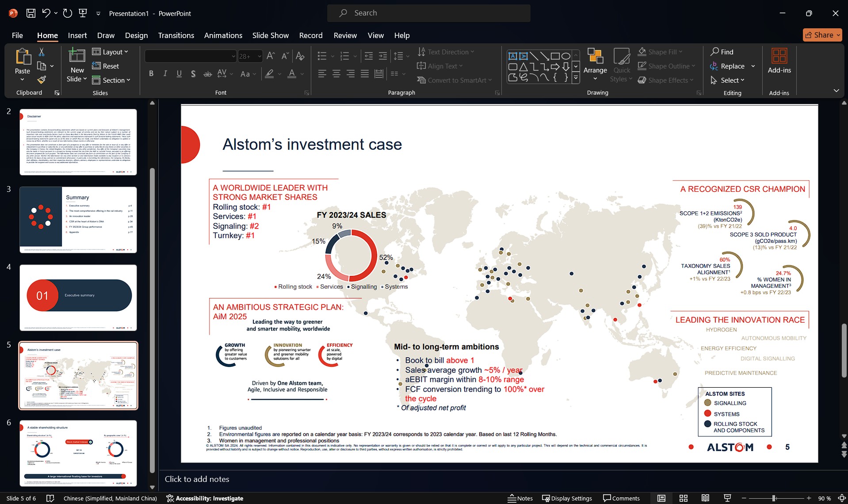Switch to Slide Sorter view
Viewport: 848px width, 504px height.
pos(683,498)
